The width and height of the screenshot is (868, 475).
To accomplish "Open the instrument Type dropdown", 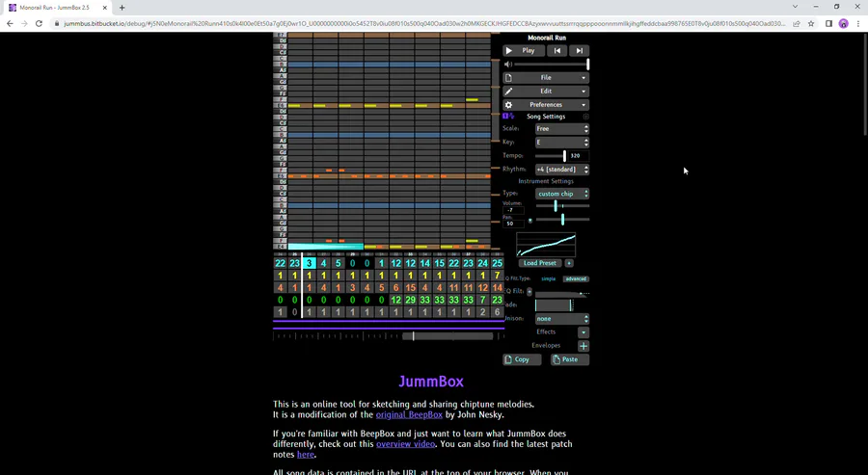I will [x=562, y=194].
